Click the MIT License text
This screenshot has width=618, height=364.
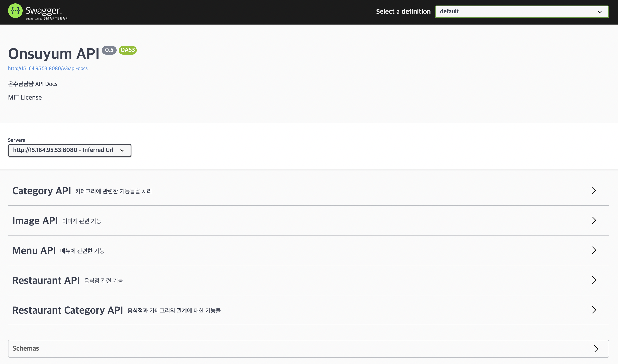pyautogui.click(x=25, y=97)
